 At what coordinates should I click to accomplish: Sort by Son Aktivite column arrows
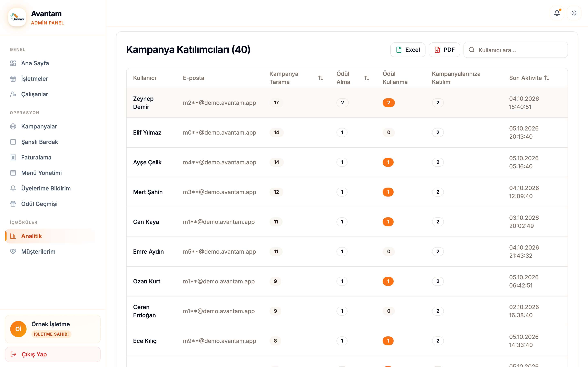point(547,78)
